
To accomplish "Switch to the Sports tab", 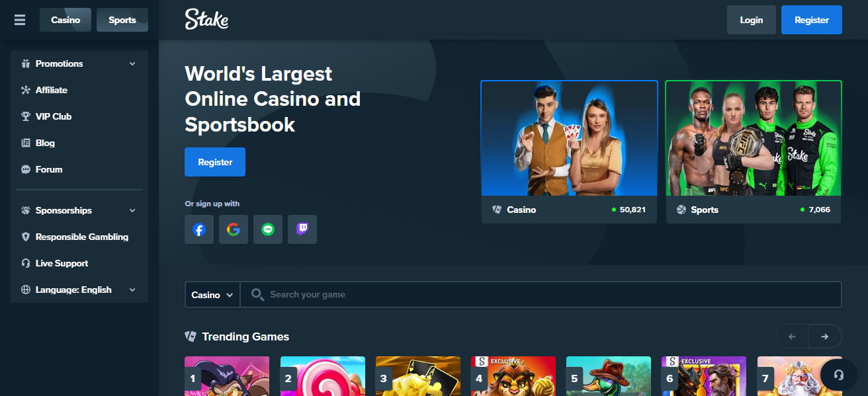I will click(122, 20).
